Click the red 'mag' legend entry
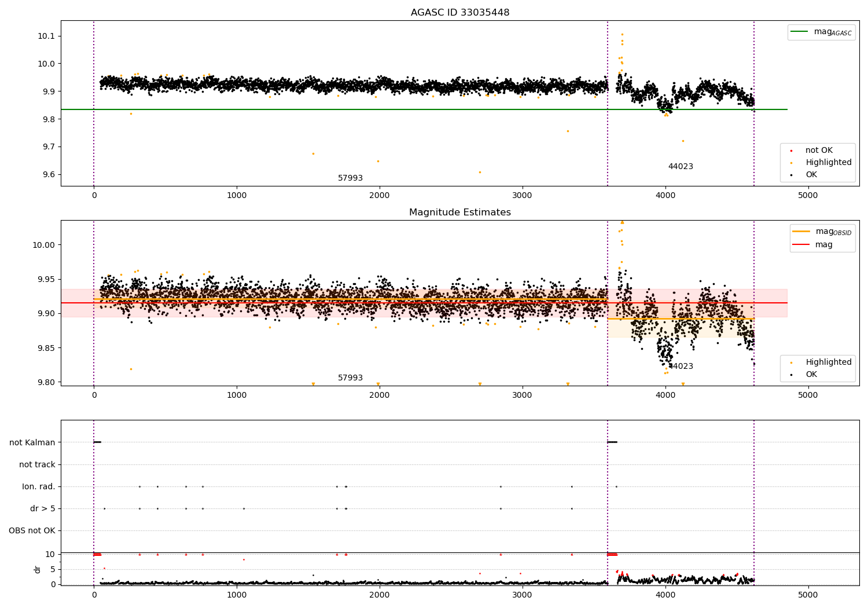 tap(824, 245)
